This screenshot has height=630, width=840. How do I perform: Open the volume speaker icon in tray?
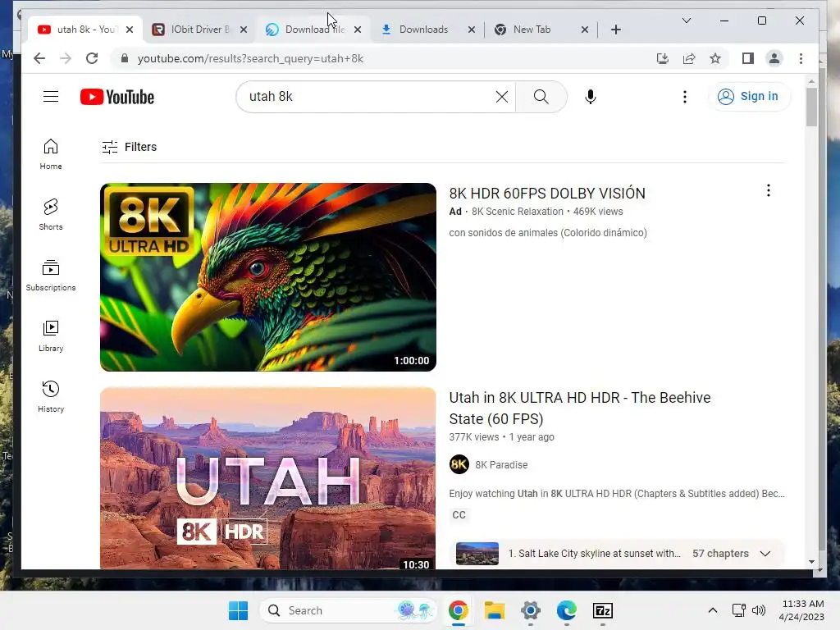pyautogui.click(x=759, y=610)
